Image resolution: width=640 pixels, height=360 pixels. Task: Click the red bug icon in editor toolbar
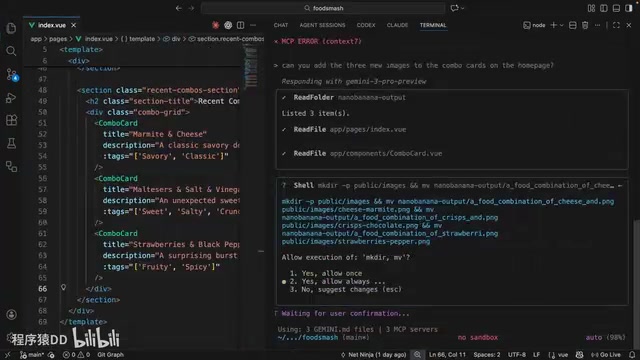coord(216,25)
